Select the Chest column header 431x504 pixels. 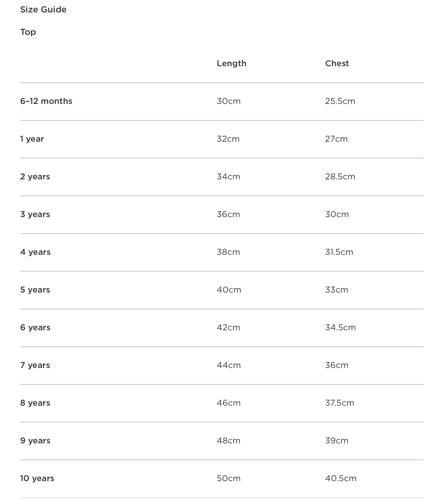[x=337, y=63]
